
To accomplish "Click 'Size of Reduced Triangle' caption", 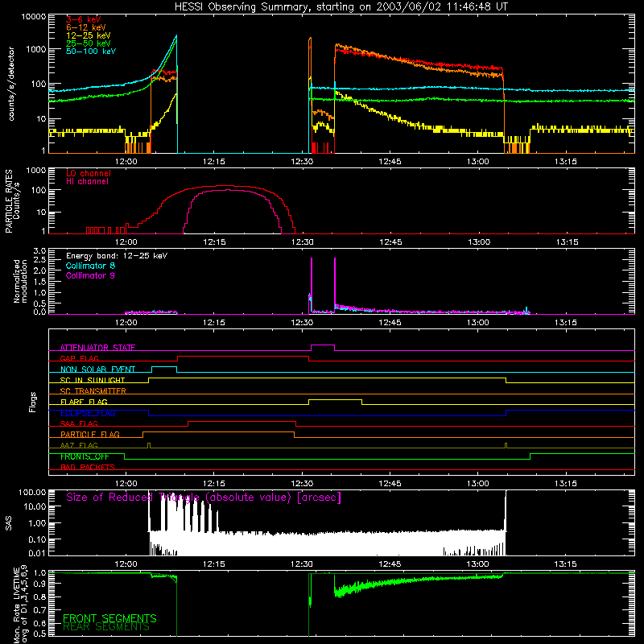I will 204,497.
